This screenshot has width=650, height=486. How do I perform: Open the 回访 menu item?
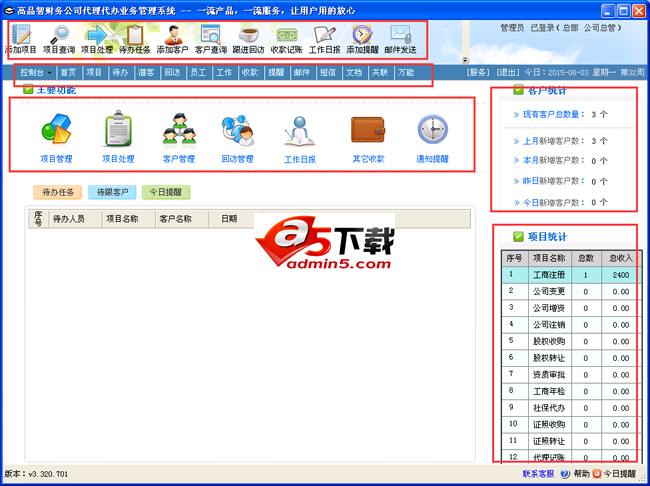pos(172,73)
